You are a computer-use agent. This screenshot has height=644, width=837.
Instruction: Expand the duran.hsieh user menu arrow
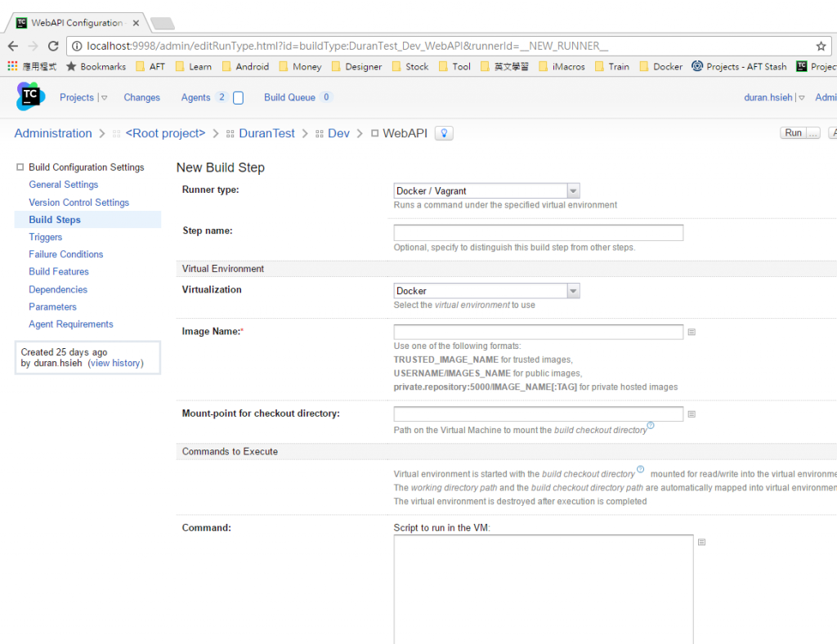(x=801, y=97)
